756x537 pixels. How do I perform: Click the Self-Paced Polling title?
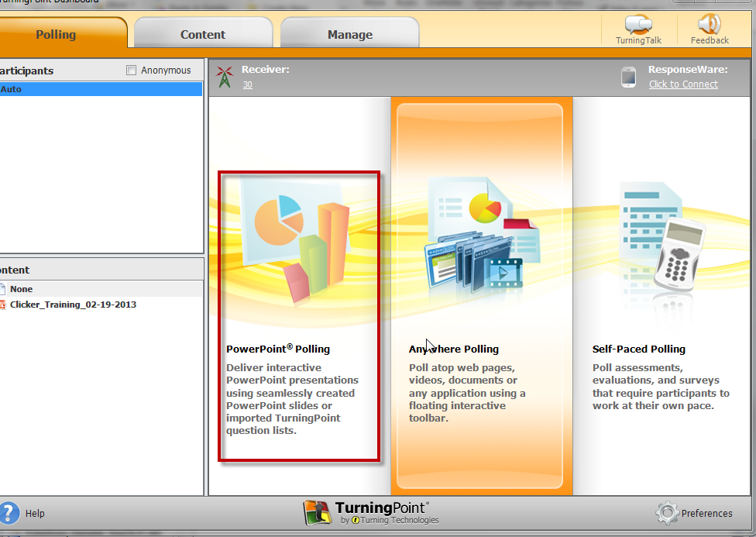(x=639, y=349)
